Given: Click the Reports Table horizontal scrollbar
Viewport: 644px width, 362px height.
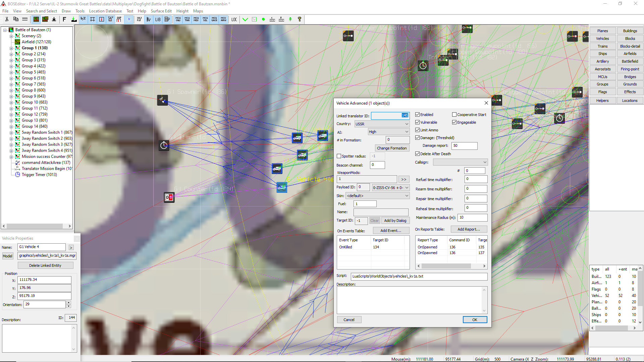Looking at the screenshot, I should 446,266.
